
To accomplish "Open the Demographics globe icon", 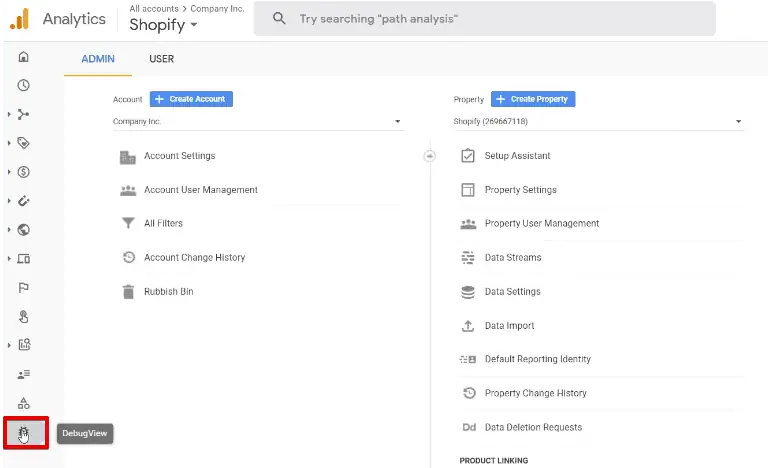I will click(x=24, y=230).
